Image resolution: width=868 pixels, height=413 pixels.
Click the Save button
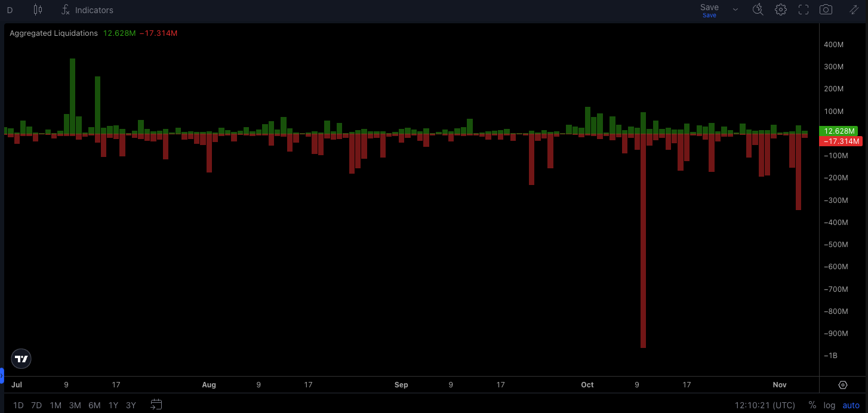(709, 10)
